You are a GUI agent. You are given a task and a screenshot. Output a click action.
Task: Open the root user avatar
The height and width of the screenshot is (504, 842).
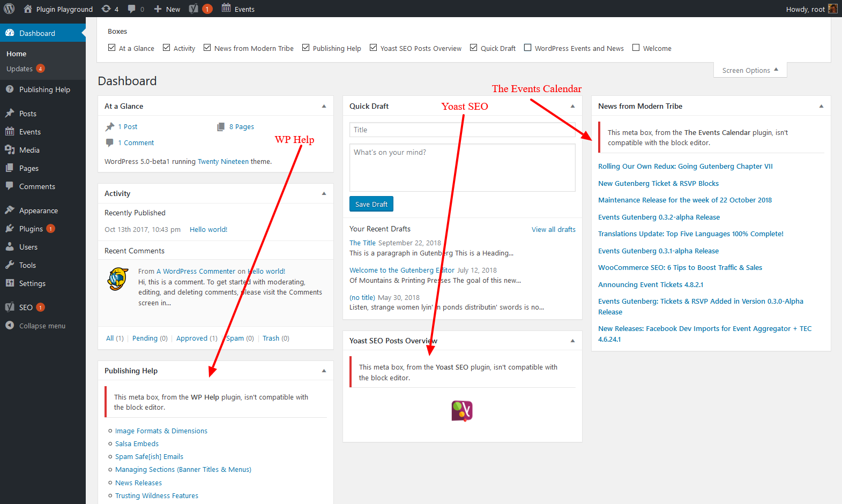[832, 9]
